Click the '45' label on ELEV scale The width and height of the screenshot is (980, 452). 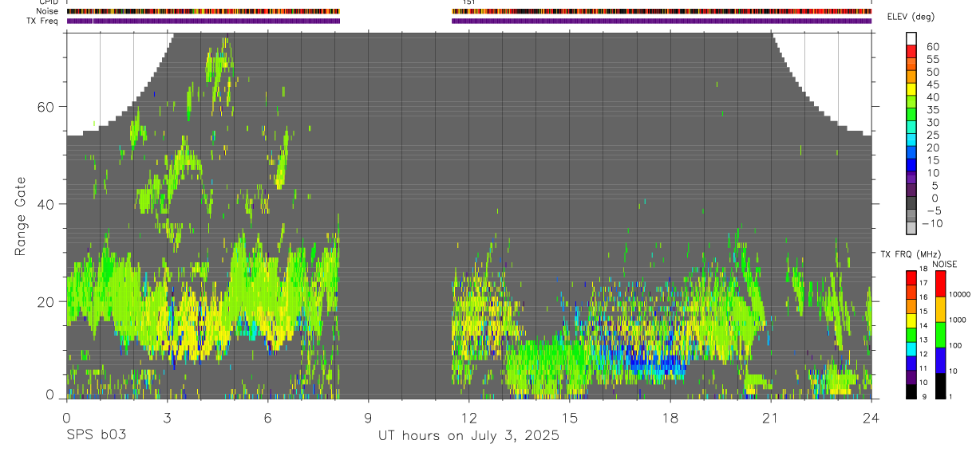pos(932,85)
